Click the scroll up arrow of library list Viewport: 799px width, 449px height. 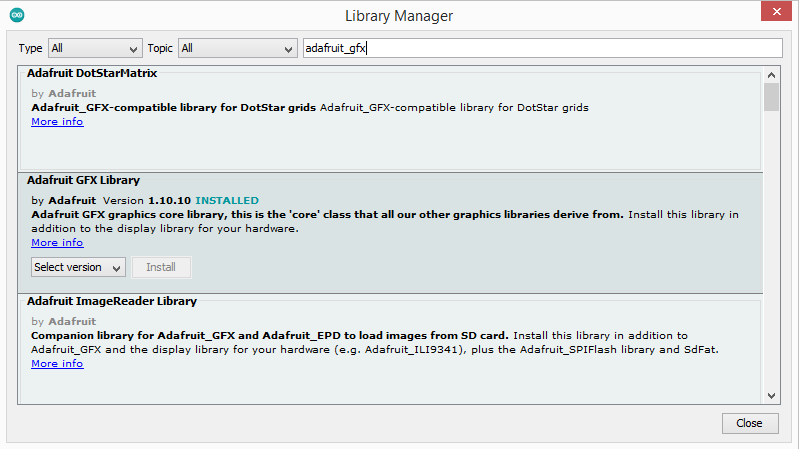click(x=771, y=75)
